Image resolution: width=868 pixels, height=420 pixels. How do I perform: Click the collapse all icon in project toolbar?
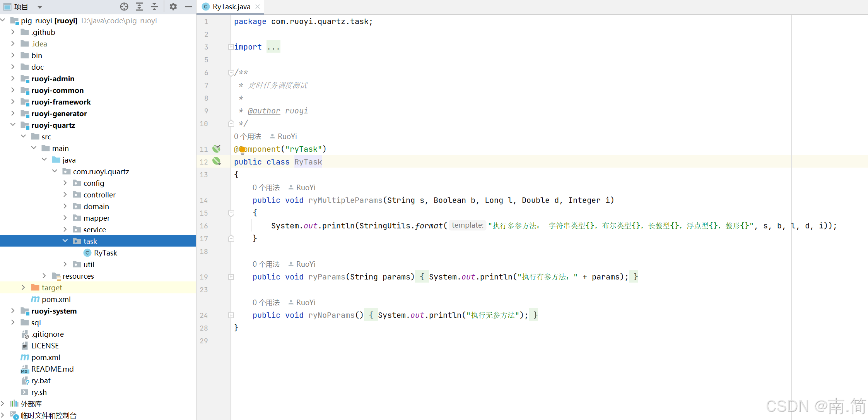[x=154, y=7]
